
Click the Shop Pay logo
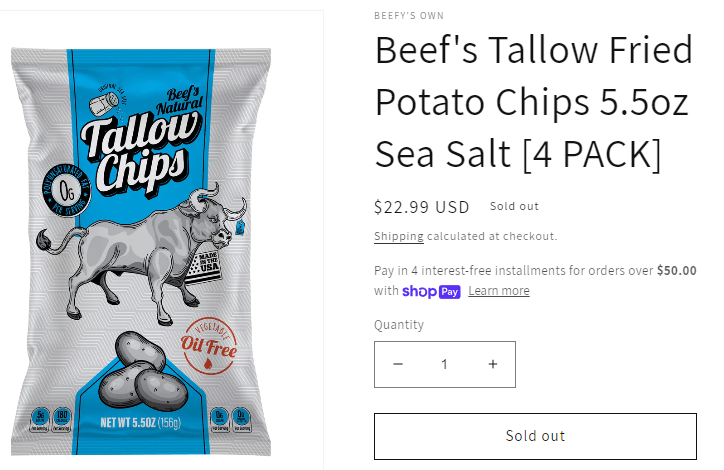point(431,291)
